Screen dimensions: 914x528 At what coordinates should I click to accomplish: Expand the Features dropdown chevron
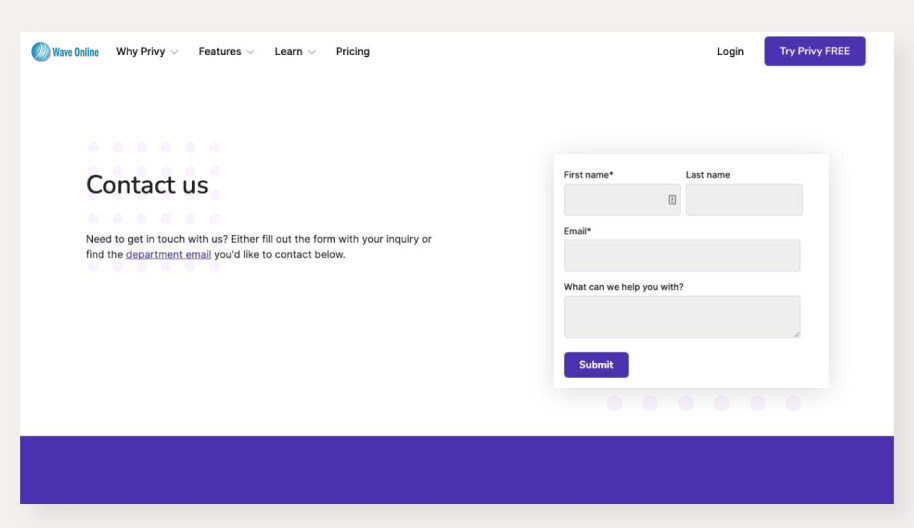[250, 52]
